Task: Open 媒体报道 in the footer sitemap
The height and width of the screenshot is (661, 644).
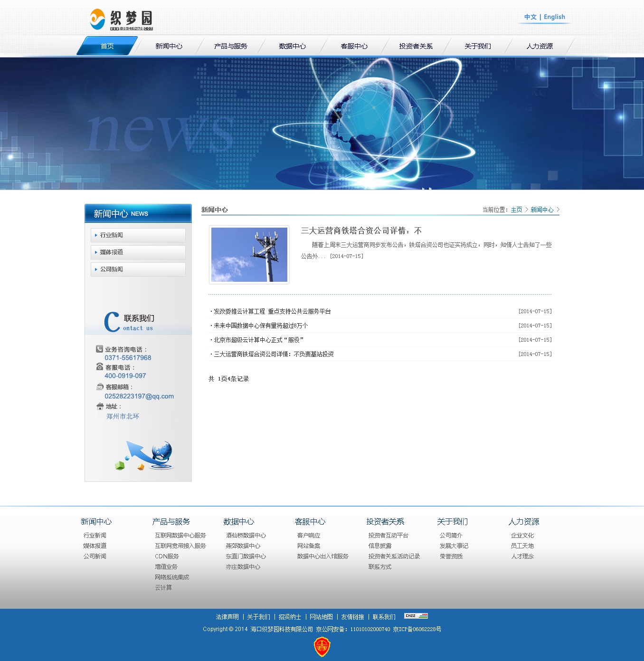Action: [x=95, y=546]
